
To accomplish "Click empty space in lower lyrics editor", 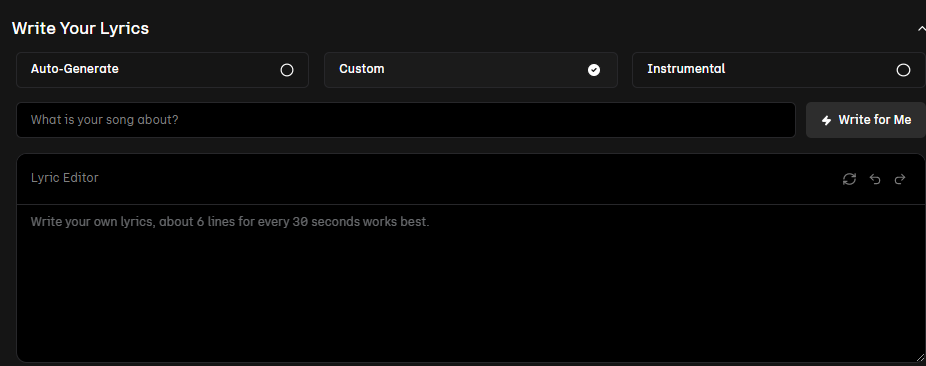I will point(471,307).
